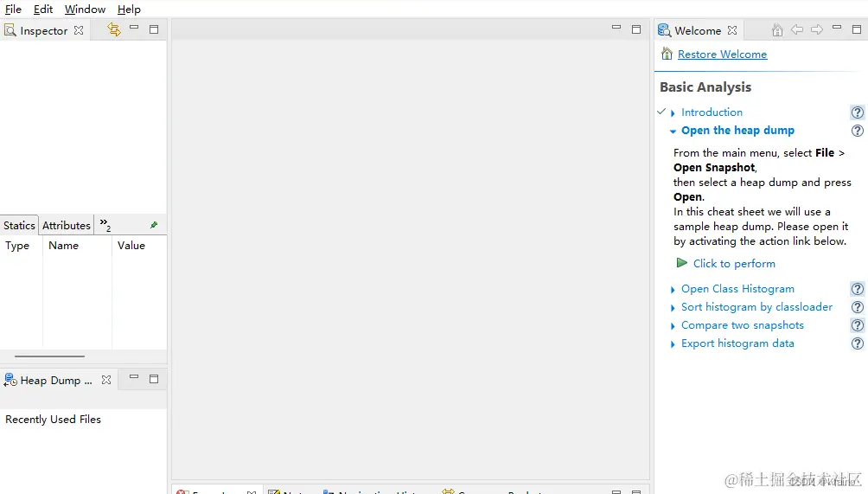The width and height of the screenshot is (868, 494).
Task: Maximize the Welcome panel
Action: tap(857, 29)
